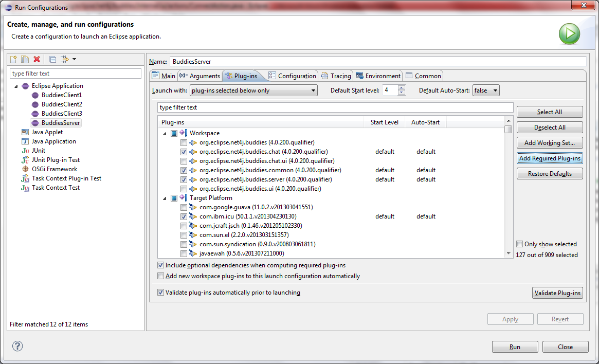Image resolution: width=599 pixels, height=364 pixels.
Task: Click the Java Applet icon
Action: tap(25, 132)
